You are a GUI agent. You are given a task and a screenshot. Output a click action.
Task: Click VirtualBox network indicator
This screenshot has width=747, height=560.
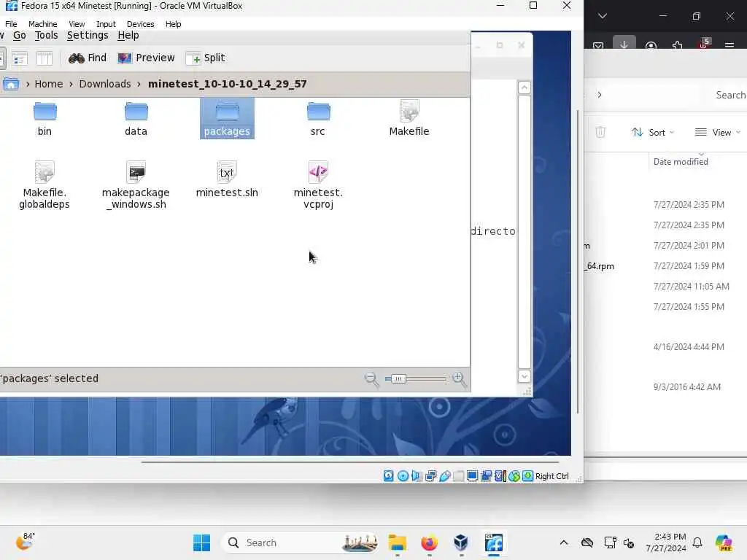tap(430, 475)
